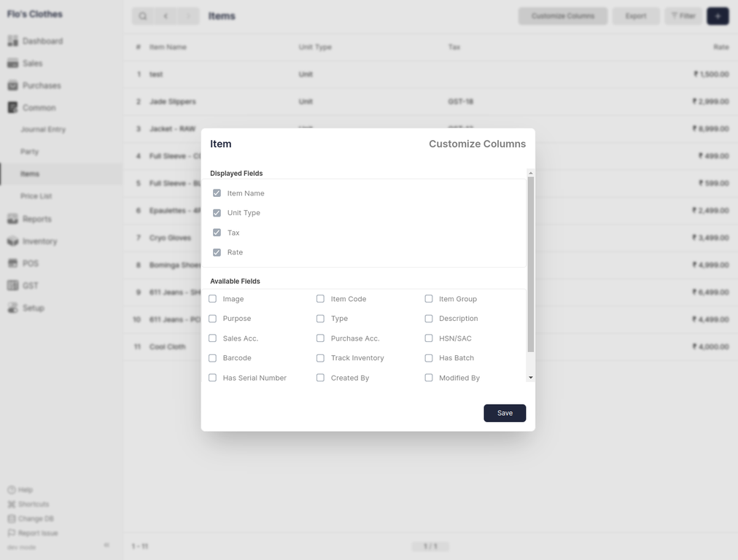Open Price List in the Common menu
738x560 pixels.
(x=36, y=196)
